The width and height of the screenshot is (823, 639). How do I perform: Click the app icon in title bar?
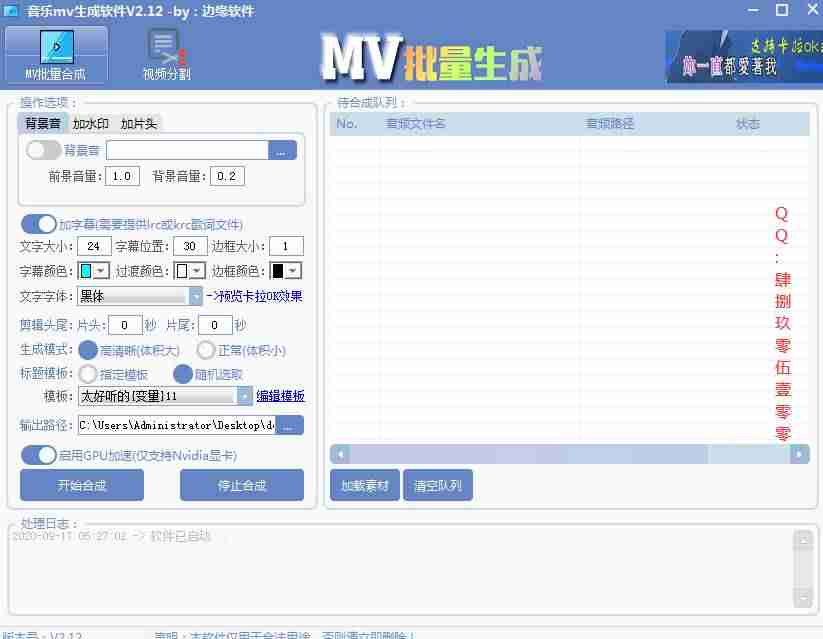click(x=10, y=10)
